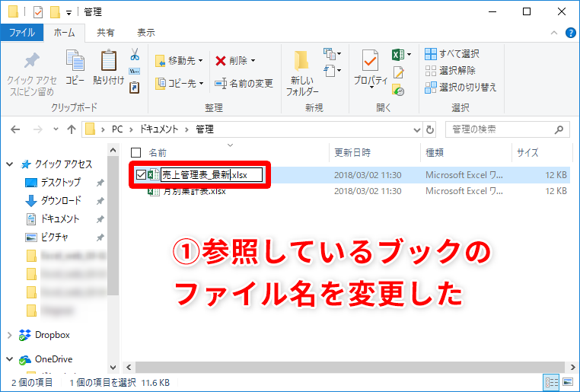This screenshot has height=392, width=580.
Task: Click New folder icon in title bar toolbar
Action: (x=55, y=12)
